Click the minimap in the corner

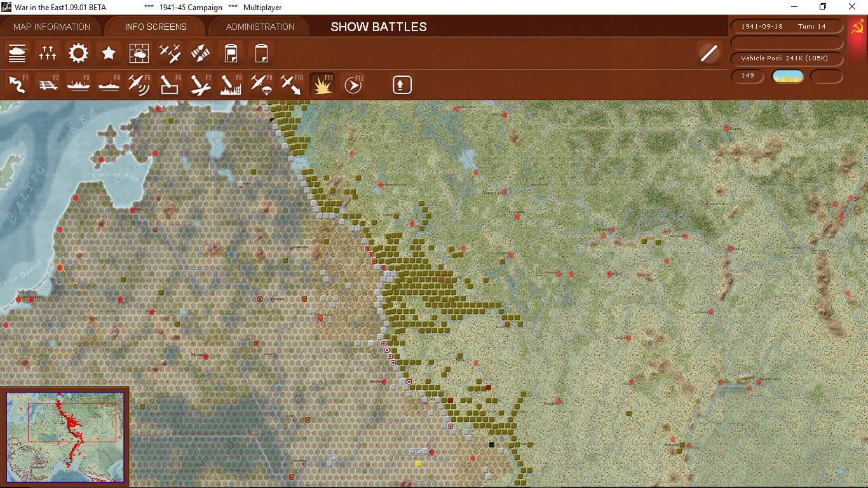pyautogui.click(x=65, y=437)
